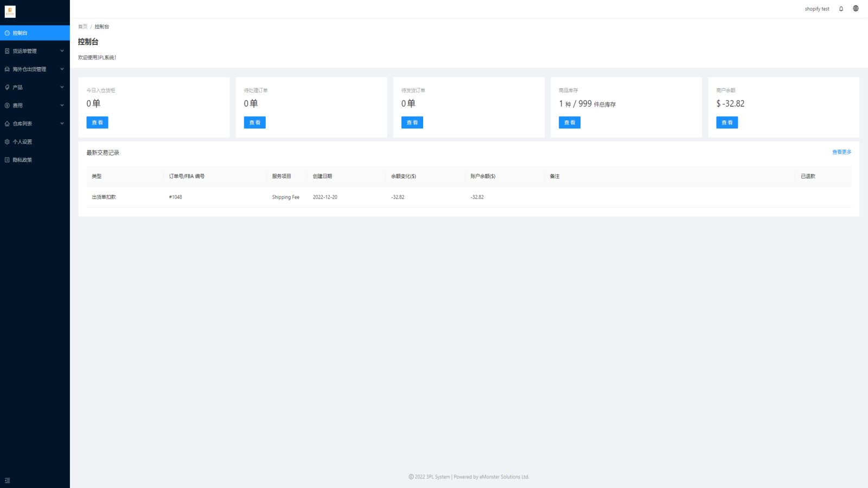Click 查看 button under 今日入仓货柜
Viewport: 868px width, 488px height.
97,123
